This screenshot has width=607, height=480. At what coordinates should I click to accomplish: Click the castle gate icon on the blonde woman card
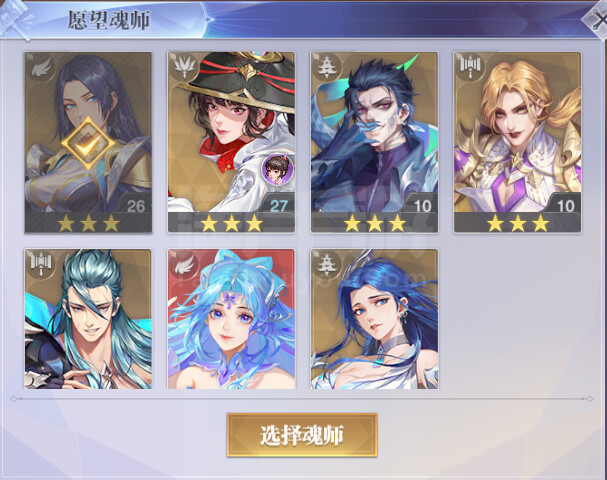[471, 67]
